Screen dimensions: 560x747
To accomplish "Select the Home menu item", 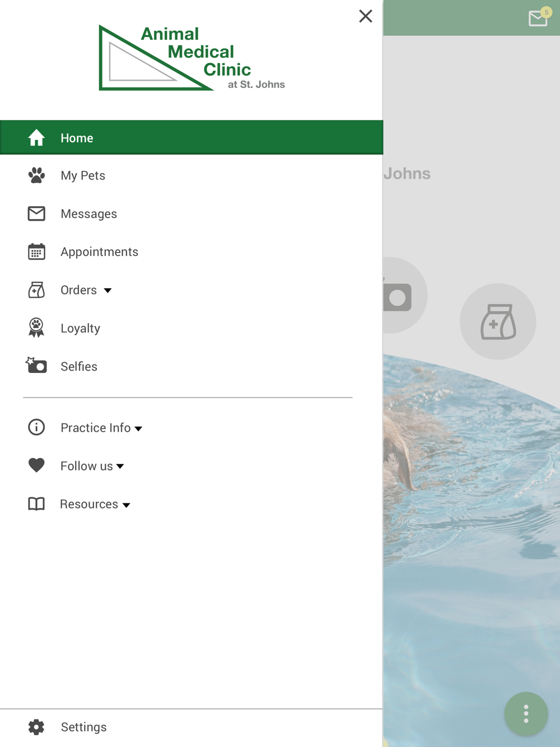I will [192, 137].
